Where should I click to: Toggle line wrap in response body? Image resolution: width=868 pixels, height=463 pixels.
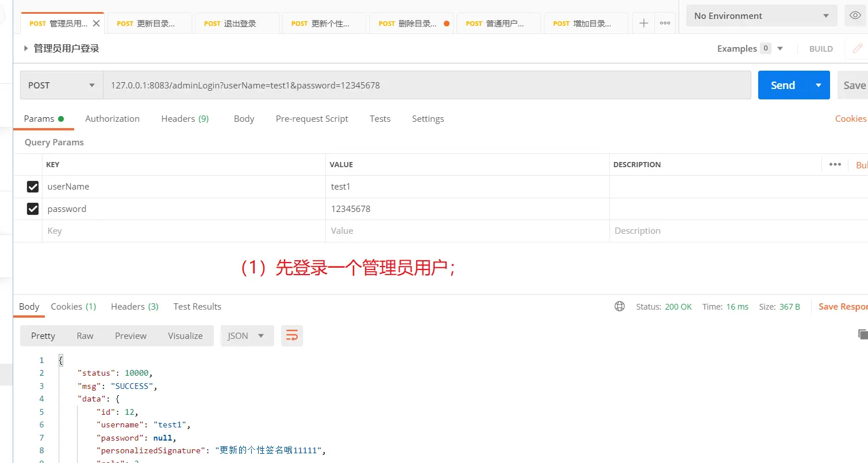click(292, 336)
